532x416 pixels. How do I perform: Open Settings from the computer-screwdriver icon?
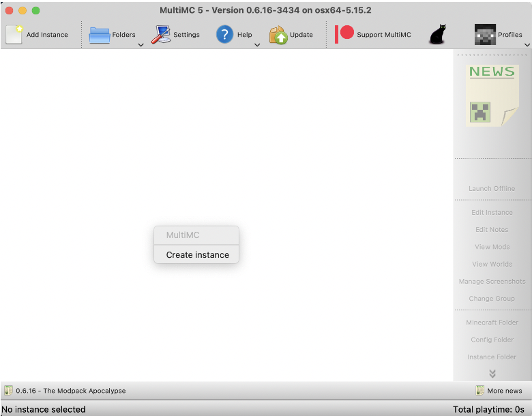[x=161, y=35]
